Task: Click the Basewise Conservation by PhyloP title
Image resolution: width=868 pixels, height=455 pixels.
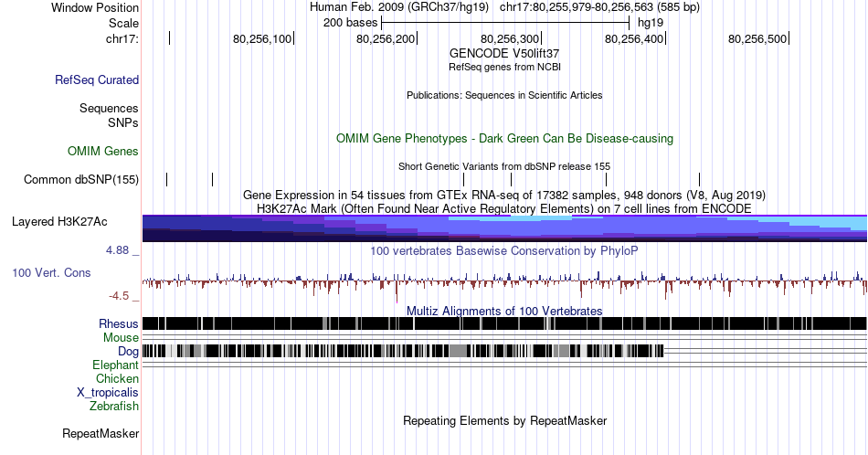Action: tap(504, 250)
